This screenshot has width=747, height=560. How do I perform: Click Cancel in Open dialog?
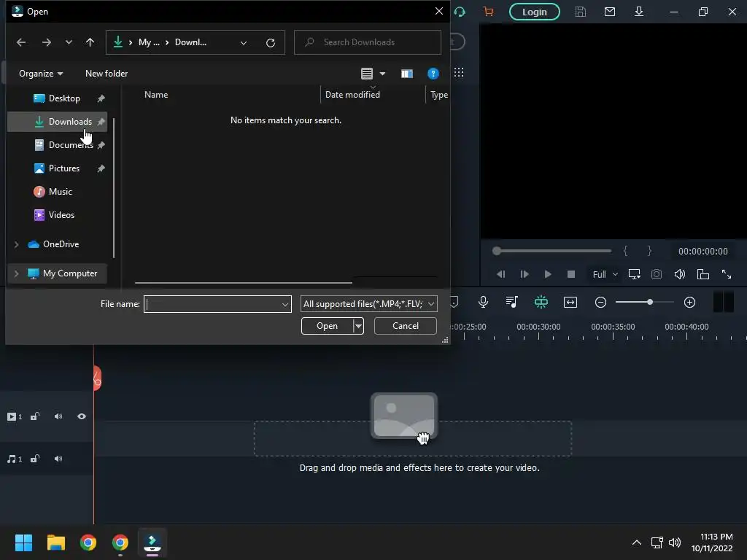click(x=406, y=326)
